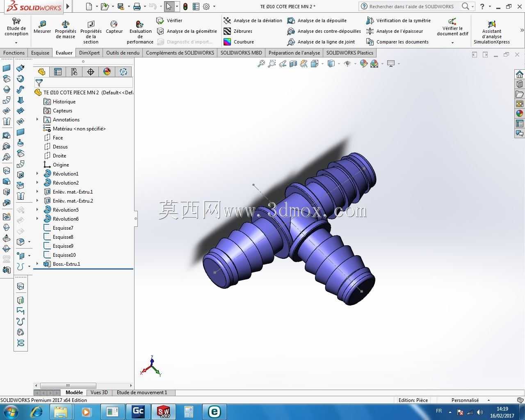Expand the Révolution6 feature node
525x420 pixels.
coord(37,219)
